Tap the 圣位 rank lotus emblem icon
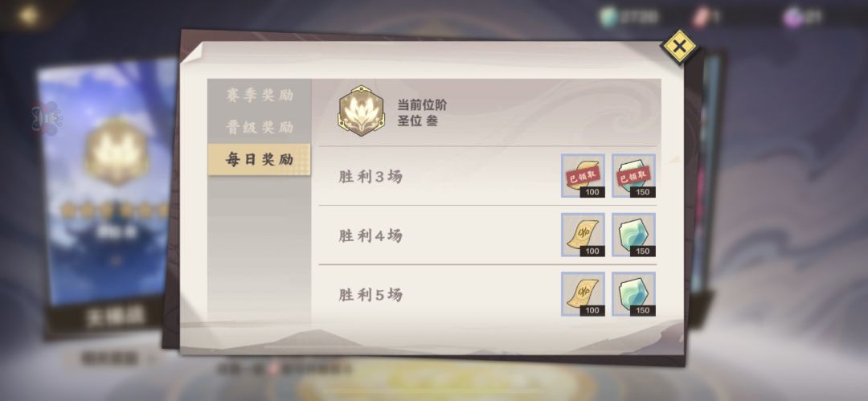 361,111
